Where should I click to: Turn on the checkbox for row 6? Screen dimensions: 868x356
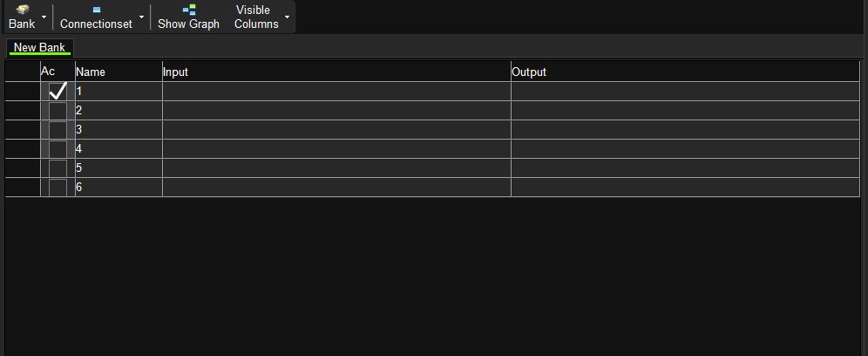(x=58, y=188)
